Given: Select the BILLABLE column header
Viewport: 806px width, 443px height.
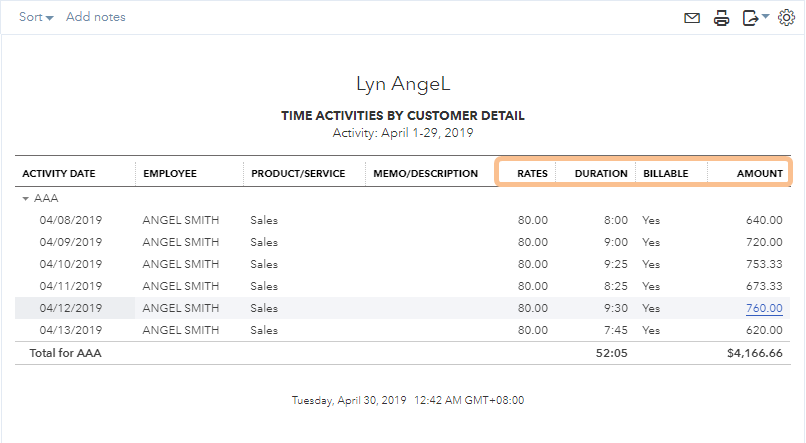Looking at the screenshot, I should point(666,174).
